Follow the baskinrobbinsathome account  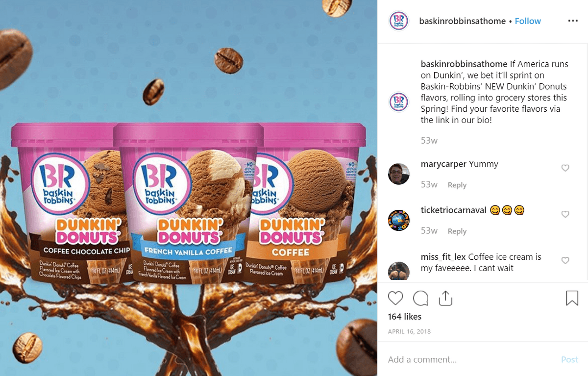528,21
